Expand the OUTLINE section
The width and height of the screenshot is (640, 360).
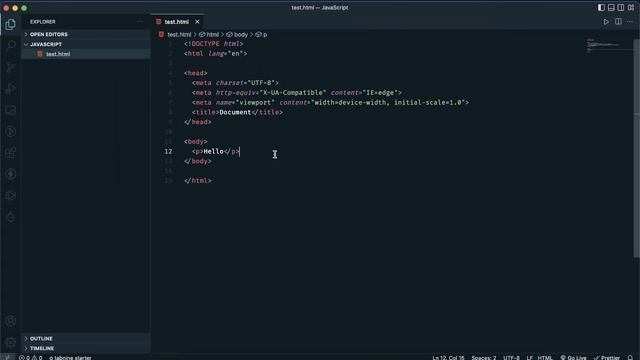[86, 338]
